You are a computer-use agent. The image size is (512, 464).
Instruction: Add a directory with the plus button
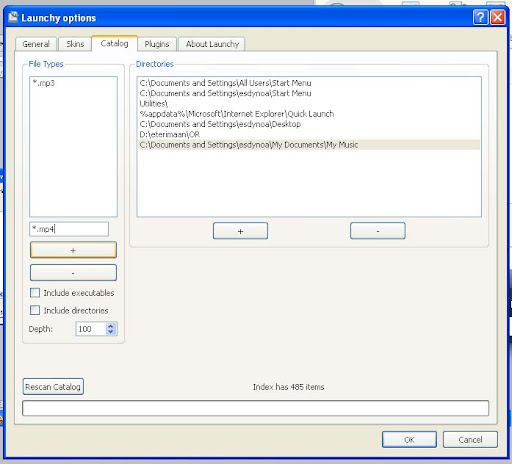click(240, 231)
